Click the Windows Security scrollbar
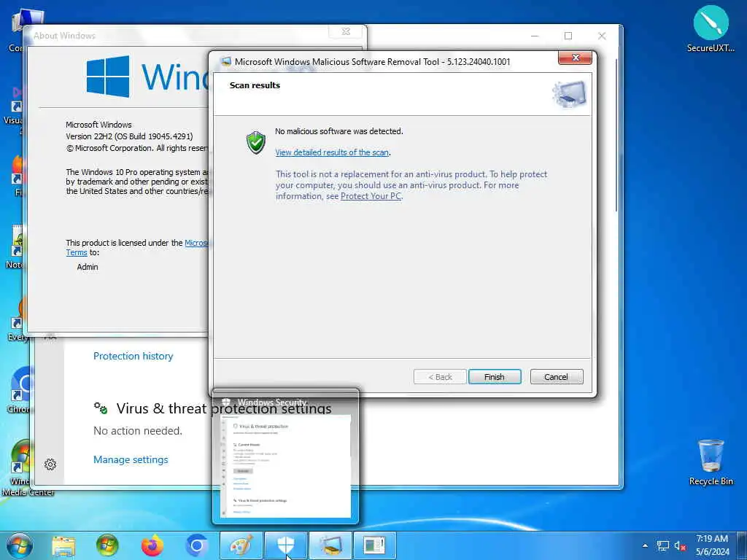 point(616,136)
